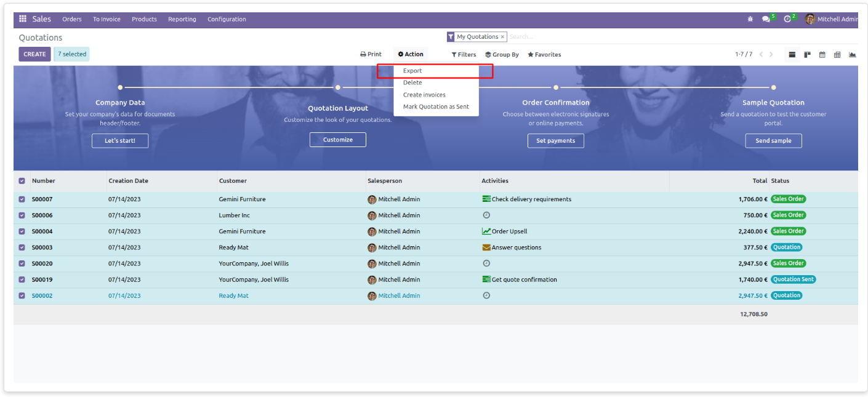Uncheck the S00002 row checkbox

(x=22, y=295)
